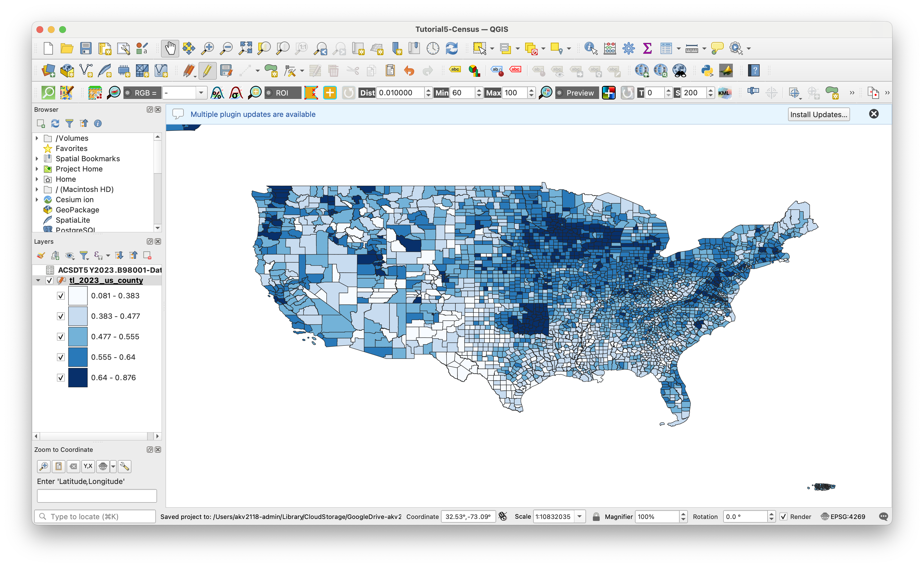Open the Python Console
Image resolution: width=924 pixels, height=567 pixels.
tap(708, 71)
